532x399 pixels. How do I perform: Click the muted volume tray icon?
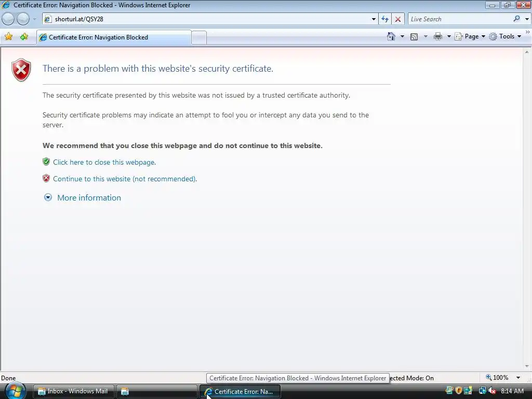(492, 391)
